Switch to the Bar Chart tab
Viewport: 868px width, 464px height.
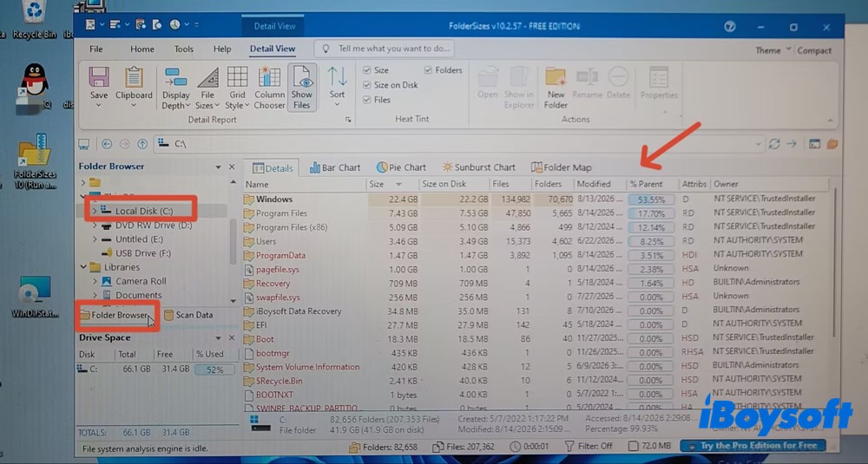point(335,167)
